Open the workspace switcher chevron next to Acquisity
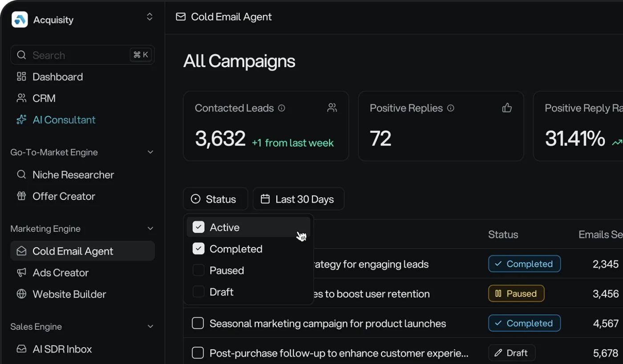This screenshot has width=623, height=364. click(150, 16)
